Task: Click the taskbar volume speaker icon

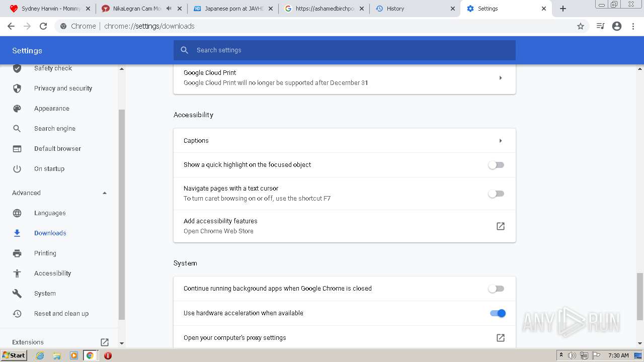Action: tap(572, 355)
